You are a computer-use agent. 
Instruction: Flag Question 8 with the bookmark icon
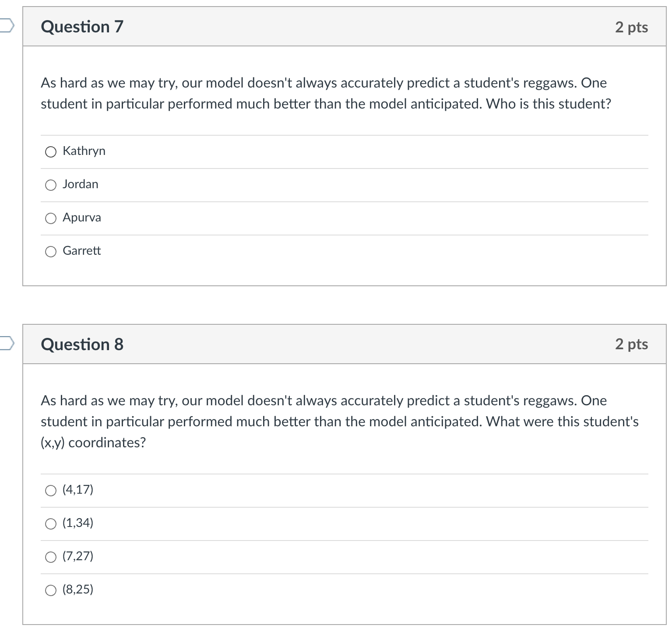coord(7,344)
